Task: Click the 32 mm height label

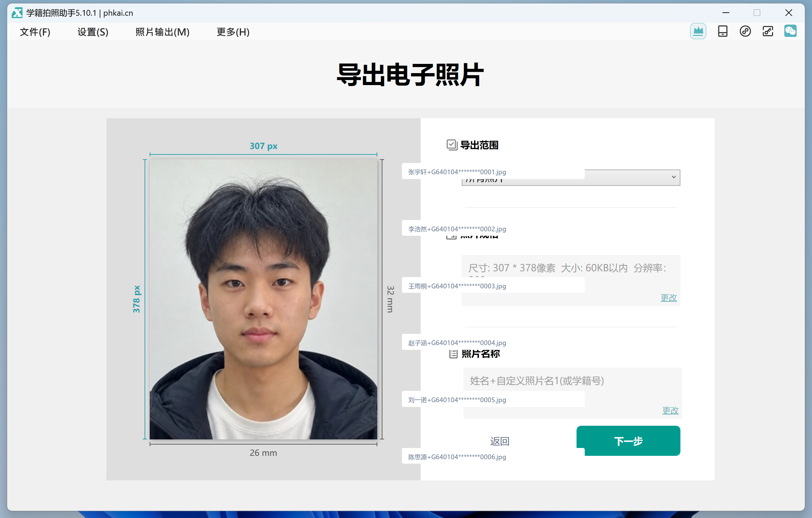Action: 390,299
